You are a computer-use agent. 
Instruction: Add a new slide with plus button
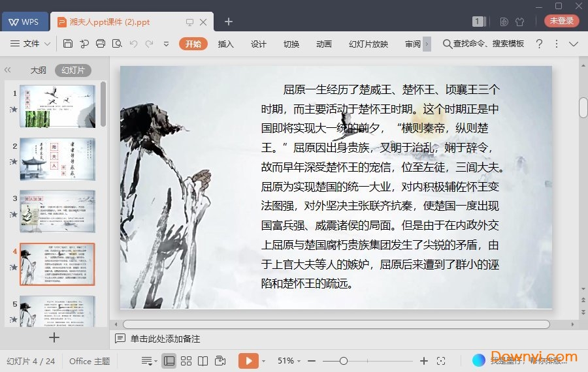point(54,337)
